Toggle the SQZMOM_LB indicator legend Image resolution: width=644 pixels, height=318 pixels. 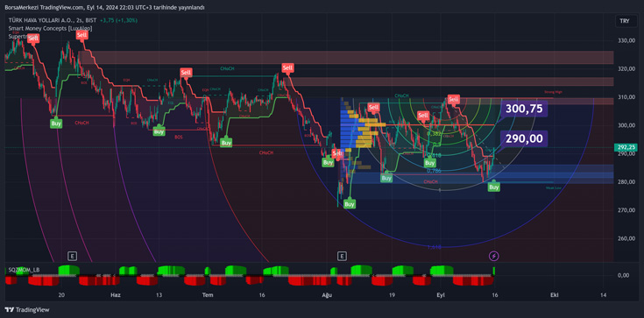[23, 270]
